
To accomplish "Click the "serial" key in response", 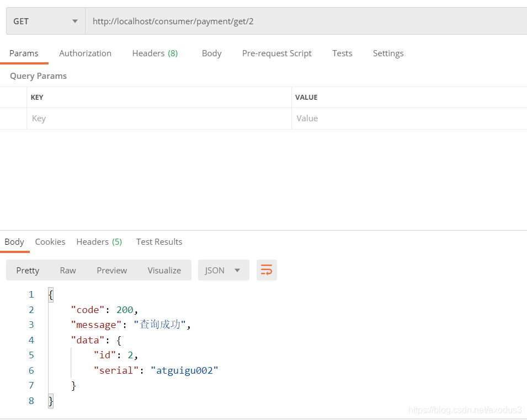I will 116,370.
